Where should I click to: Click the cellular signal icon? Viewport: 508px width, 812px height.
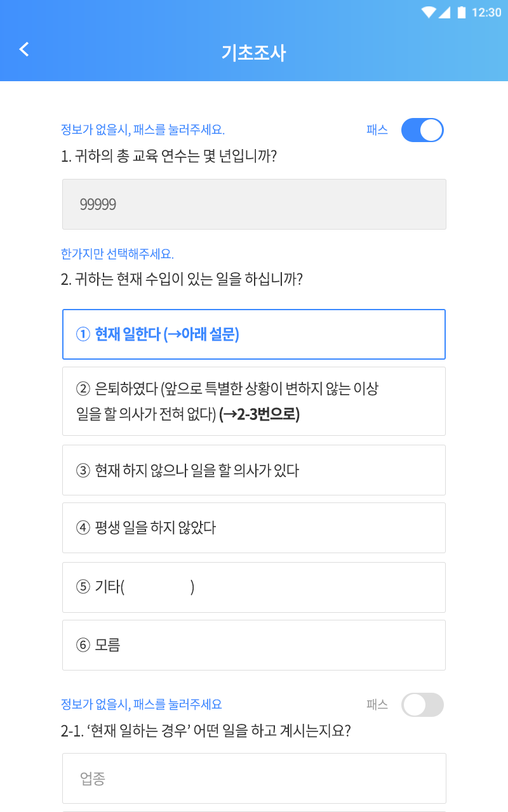coord(444,12)
